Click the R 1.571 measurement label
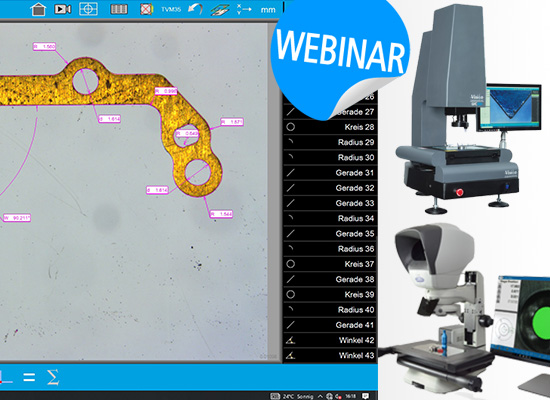 click(232, 122)
